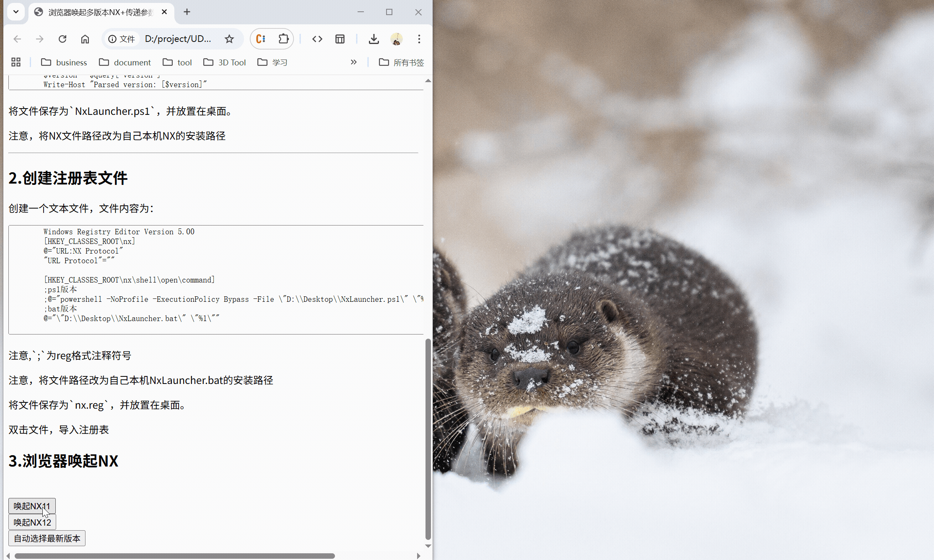Click the back navigation arrow
Image resolution: width=934 pixels, height=560 pixels.
coord(17,39)
